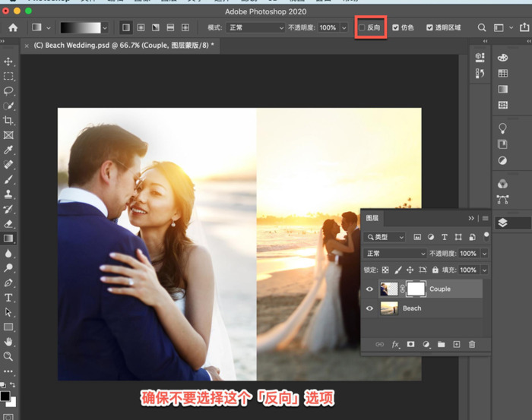Toggle lock transparent pixels in Layers

click(385, 270)
